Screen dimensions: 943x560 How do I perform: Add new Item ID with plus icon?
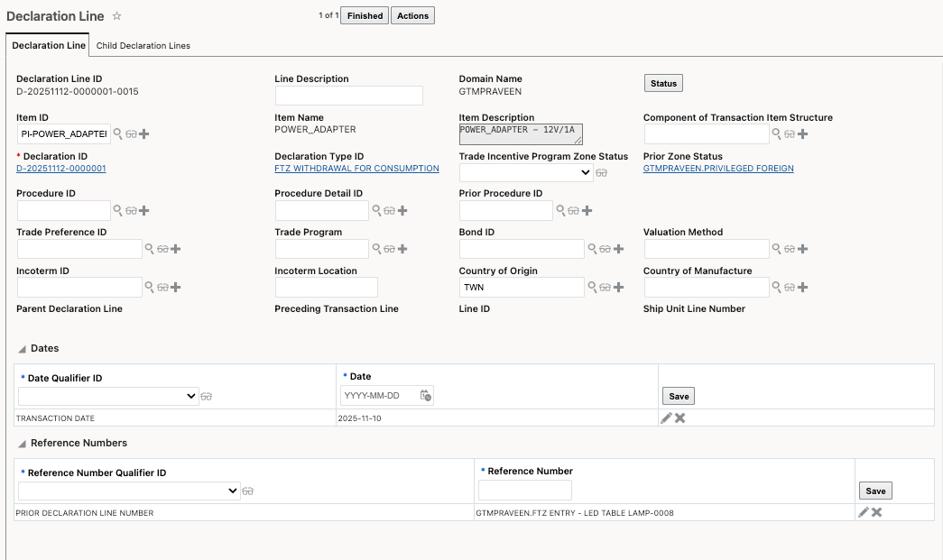[x=143, y=134]
